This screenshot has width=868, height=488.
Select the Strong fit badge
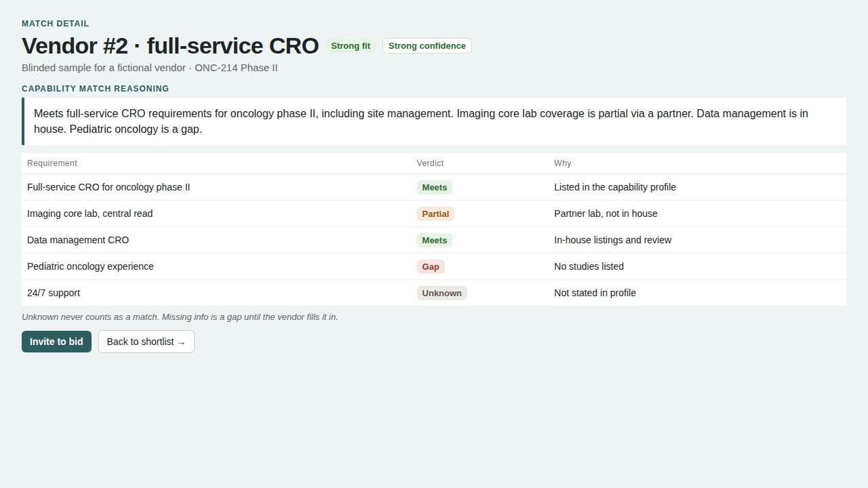click(x=351, y=46)
